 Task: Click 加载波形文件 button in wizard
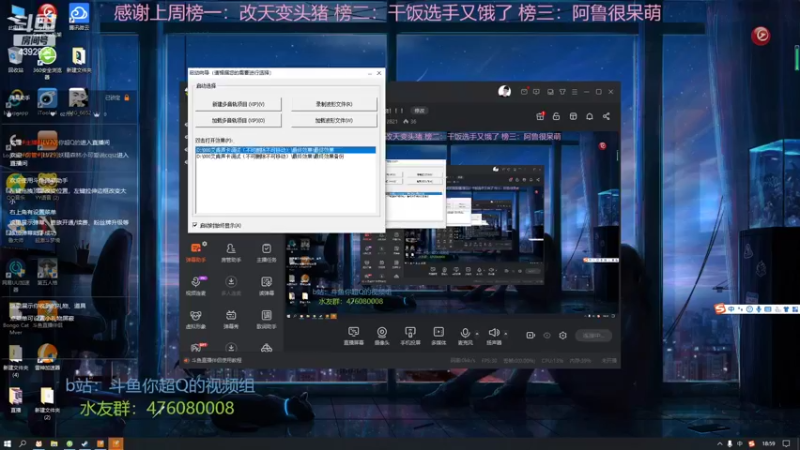click(334, 120)
